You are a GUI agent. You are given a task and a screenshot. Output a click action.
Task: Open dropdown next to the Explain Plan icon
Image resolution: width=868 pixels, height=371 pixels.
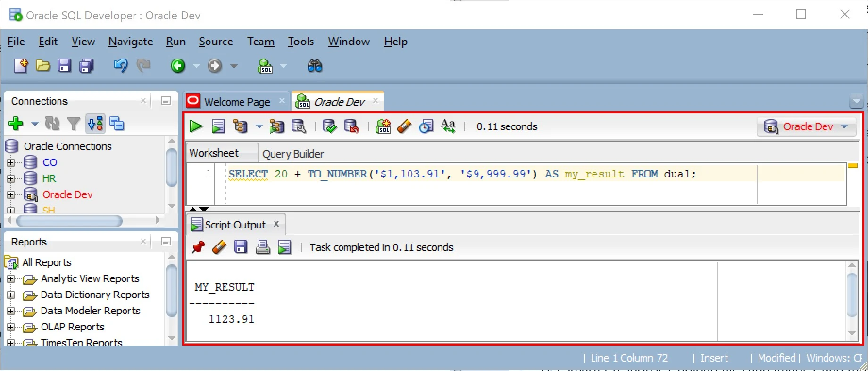[259, 126]
